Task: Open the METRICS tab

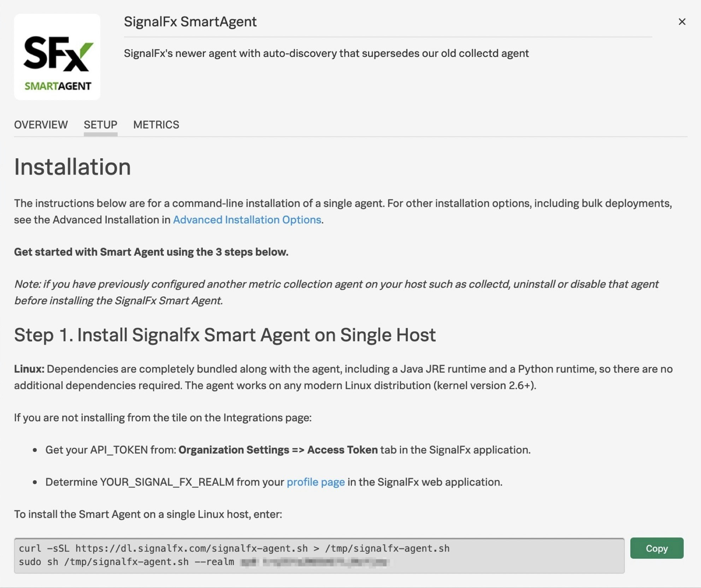Action: [x=156, y=125]
